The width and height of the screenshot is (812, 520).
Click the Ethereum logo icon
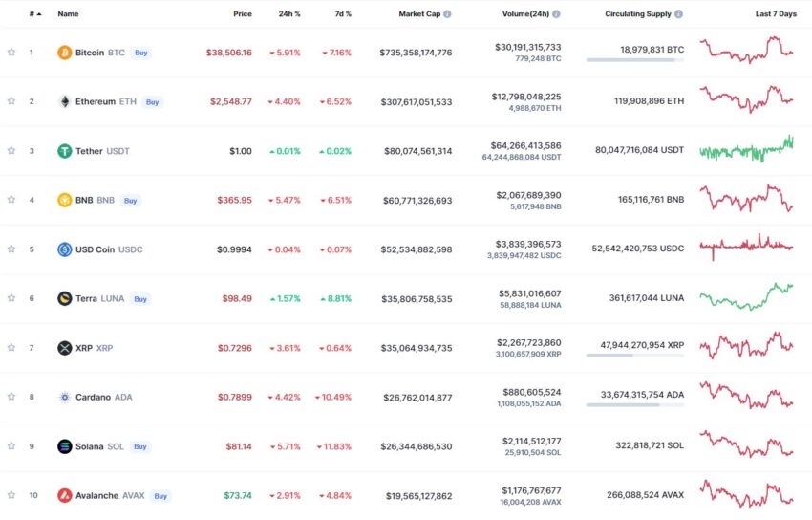pos(65,101)
